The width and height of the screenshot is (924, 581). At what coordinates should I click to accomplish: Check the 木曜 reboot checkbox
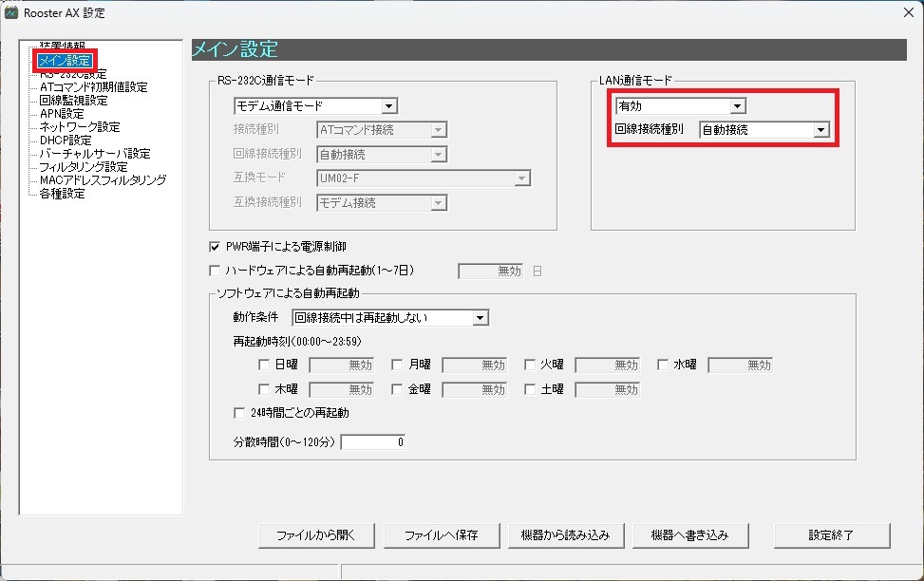(264, 389)
